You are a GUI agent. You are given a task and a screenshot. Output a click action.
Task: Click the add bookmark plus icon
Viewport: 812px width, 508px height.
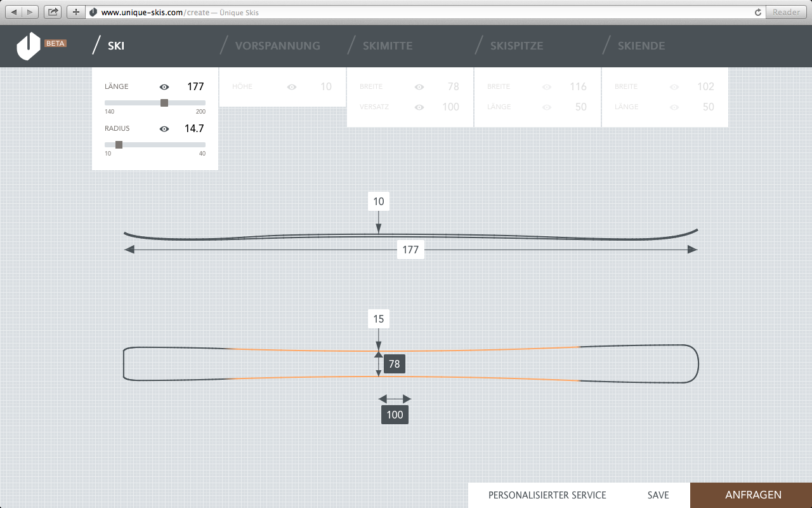coord(75,12)
